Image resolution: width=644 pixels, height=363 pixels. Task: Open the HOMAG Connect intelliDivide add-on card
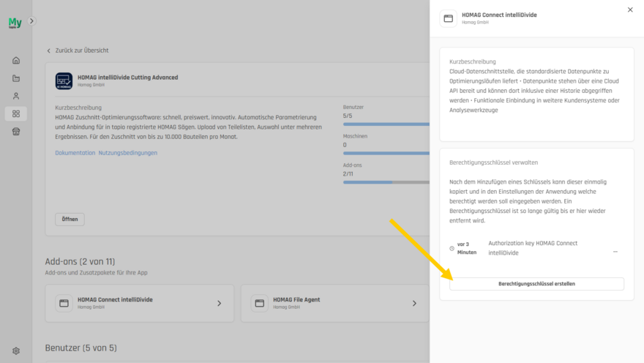tap(140, 303)
